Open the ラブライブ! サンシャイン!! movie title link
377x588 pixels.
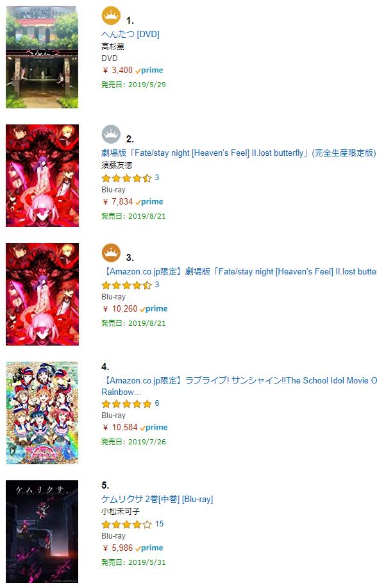[x=239, y=386]
